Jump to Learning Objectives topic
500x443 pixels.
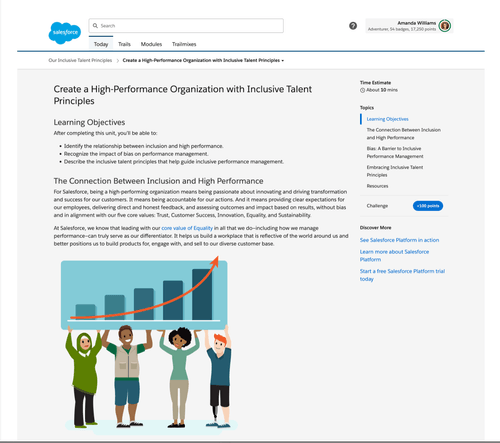pyautogui.click(x=387, y=119)
